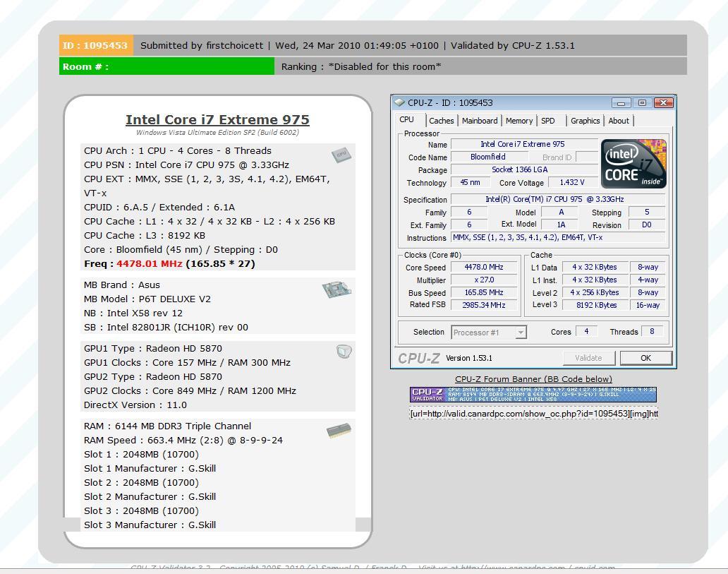Click the Ext. Model field 1A
728x574 pixels.
click(560, 225)
